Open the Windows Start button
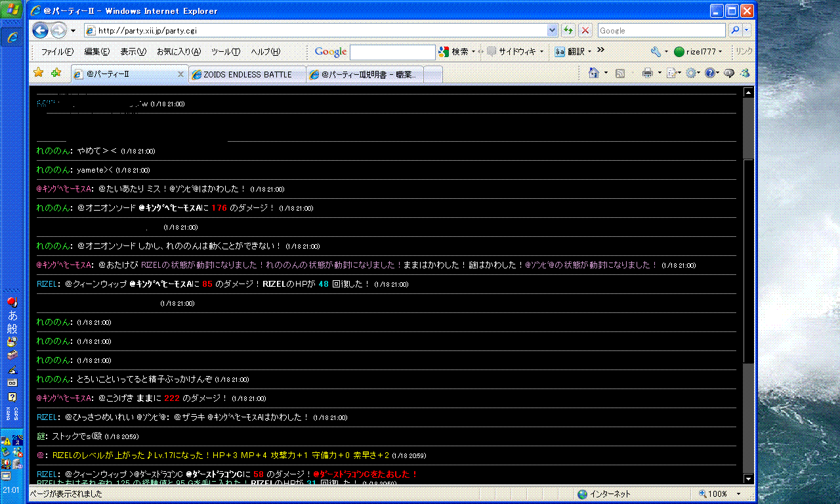840x504 pixels. point(12,10)
